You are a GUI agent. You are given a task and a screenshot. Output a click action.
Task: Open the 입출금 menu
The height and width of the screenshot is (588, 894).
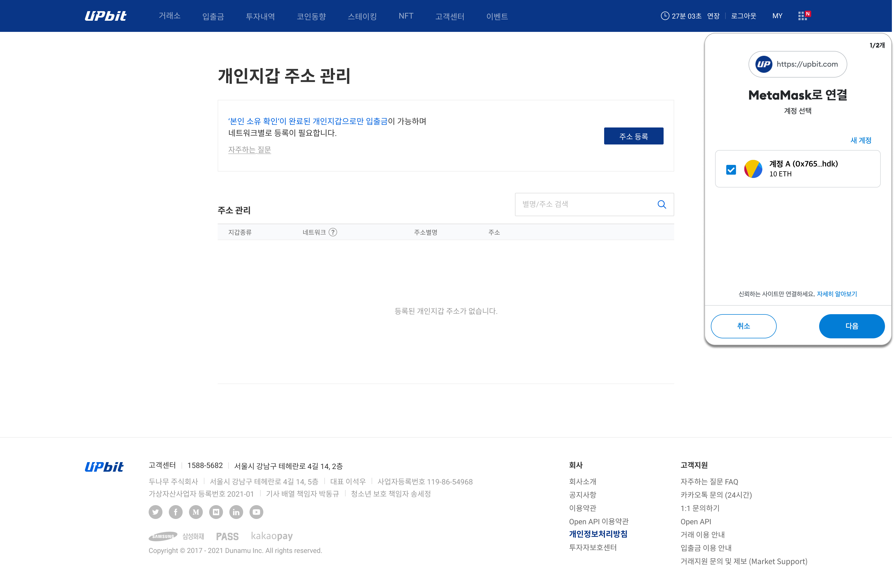[213, 16]
